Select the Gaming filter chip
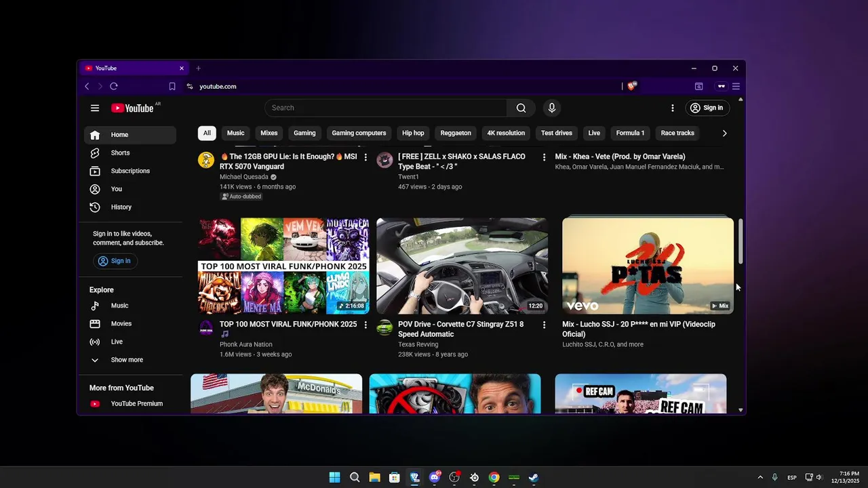Image resolution: width=868 pixels, height=488 pixels. tap(304, 134)
